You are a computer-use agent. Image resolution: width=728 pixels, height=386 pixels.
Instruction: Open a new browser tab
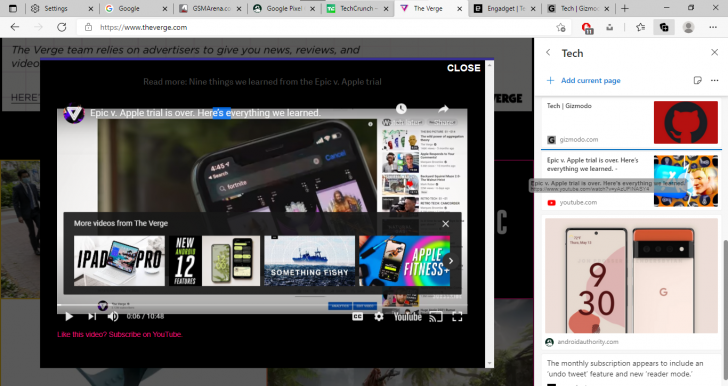(624, 8)
